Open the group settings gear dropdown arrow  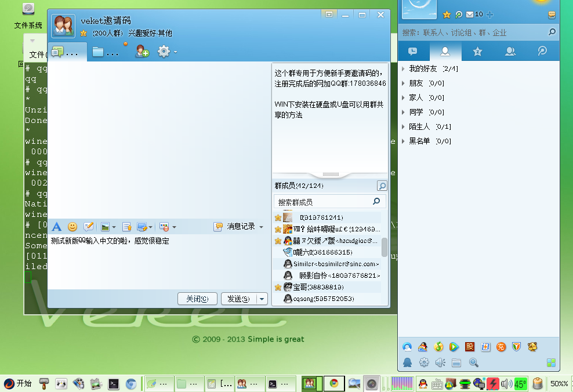pyautogui.click(x=175, y=52)
